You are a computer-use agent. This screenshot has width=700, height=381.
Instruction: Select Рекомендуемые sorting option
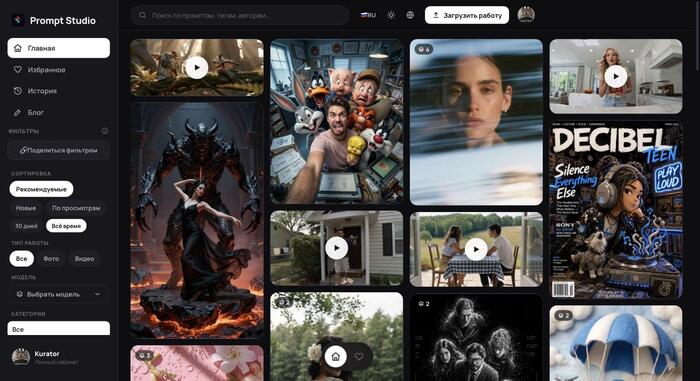pyautogui.click(x=41, y=189)
